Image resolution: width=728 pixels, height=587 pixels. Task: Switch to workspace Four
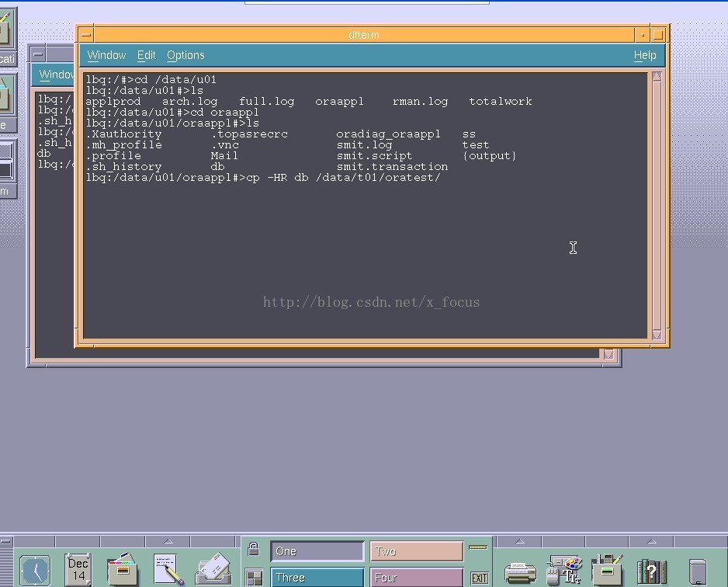[x=417, y=577]
